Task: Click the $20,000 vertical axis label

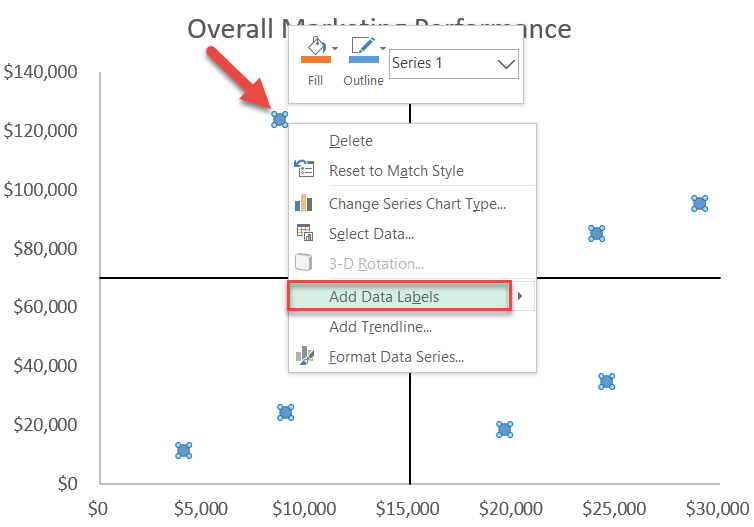Action: pyautogui.click(x=45, y=425)
